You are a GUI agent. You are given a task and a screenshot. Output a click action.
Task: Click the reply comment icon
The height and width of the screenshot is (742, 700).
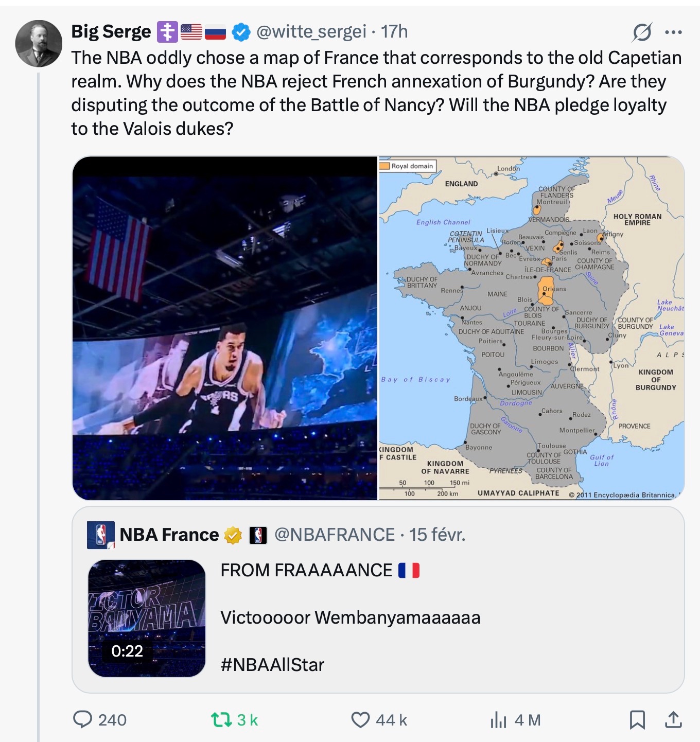(x=82, y=719)
